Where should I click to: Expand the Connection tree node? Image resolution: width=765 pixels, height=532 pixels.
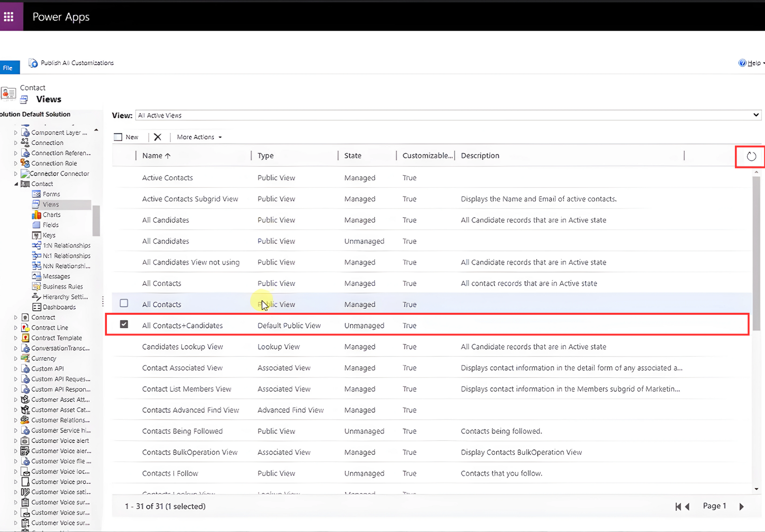pyautogui.click(x=16, y=143)
